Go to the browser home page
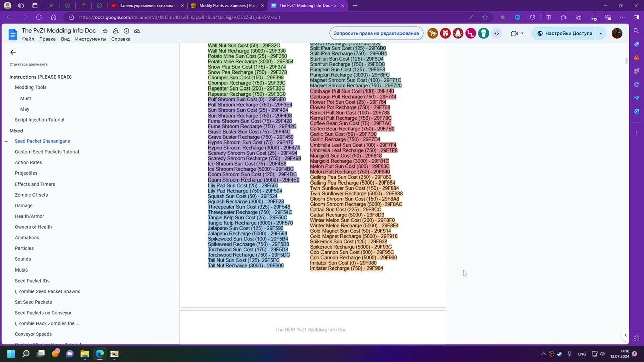 (x=54, y=17)
